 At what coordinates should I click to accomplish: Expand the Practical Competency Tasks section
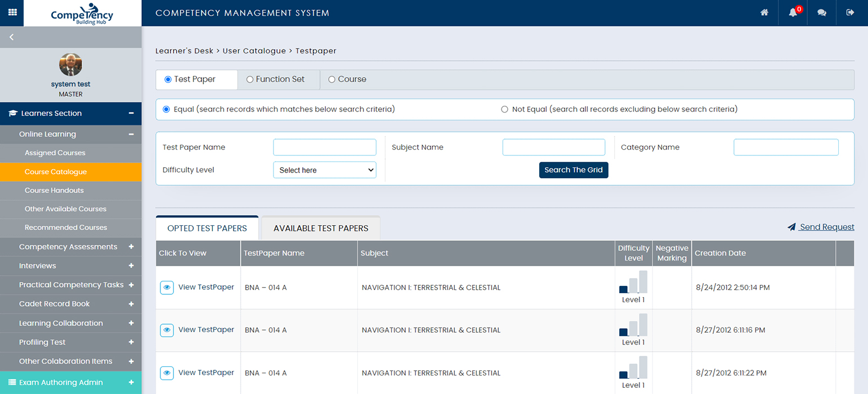coord(71,285)
